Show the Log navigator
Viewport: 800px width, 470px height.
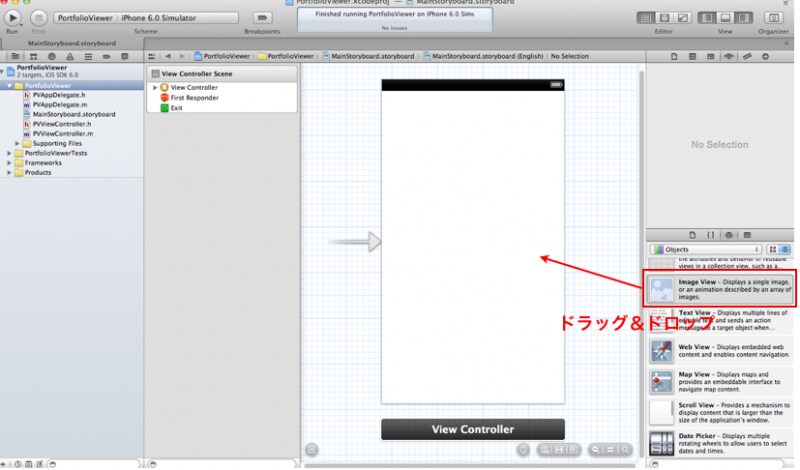pyautogui.click(x=124, y=57)
